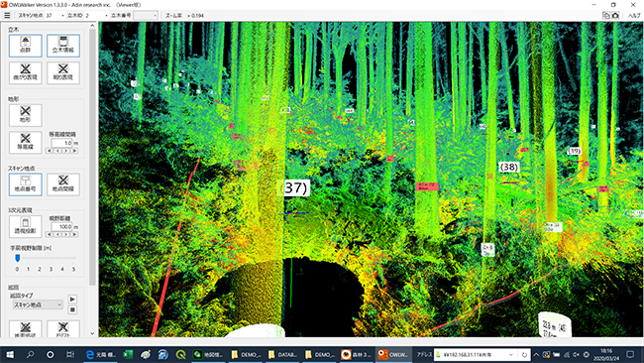The height and width of the screenshot is (363, 644).
Task: Open the 巡回タイプ patrol type combo box
Action: pyautogui.click(x=38, y=304)
